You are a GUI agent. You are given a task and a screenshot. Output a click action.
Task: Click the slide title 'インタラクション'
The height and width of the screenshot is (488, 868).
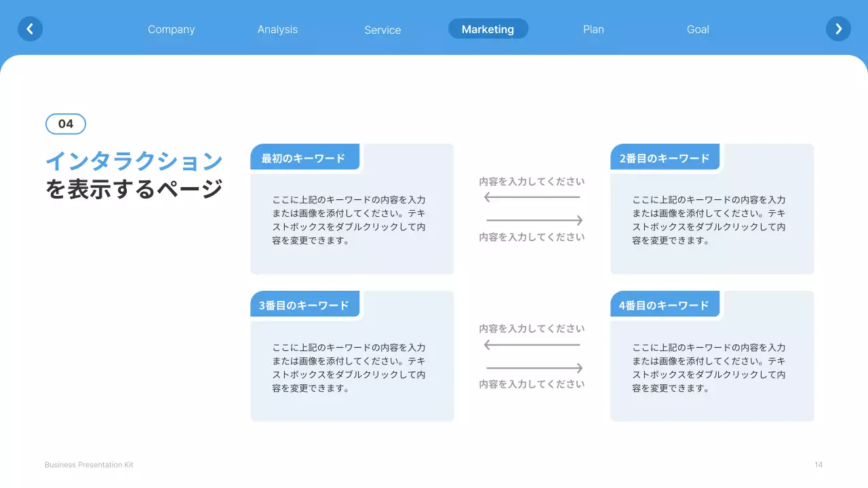pos(134,161)
